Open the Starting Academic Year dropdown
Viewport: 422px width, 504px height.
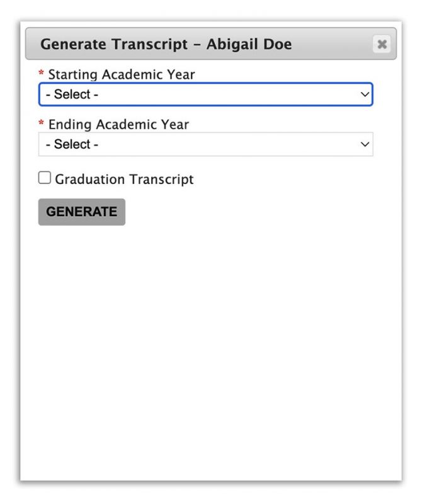(x=206, y=94)
